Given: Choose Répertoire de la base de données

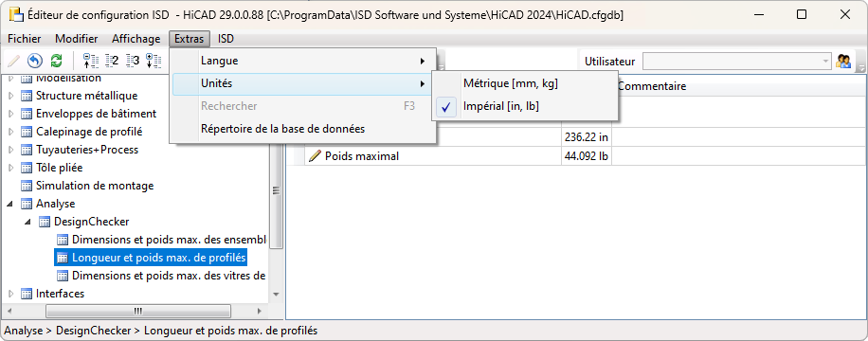Looking at the screenshot, I should tap(303, 129).
